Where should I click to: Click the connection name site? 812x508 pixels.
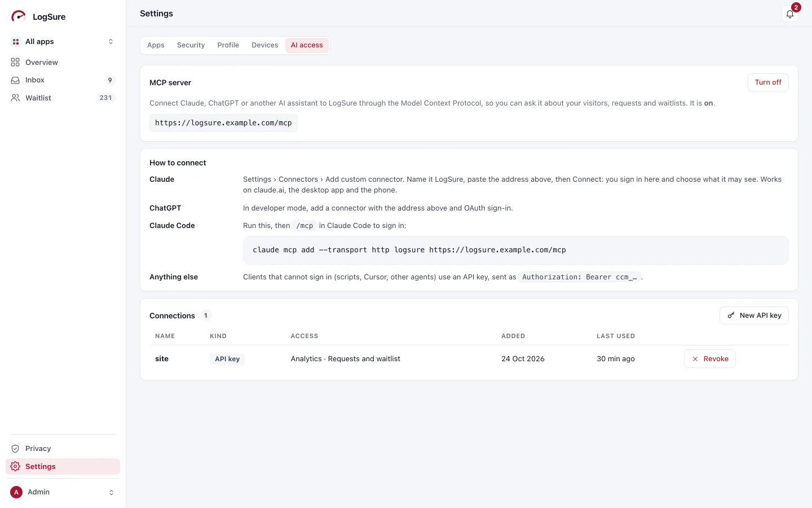coord(162,359)
